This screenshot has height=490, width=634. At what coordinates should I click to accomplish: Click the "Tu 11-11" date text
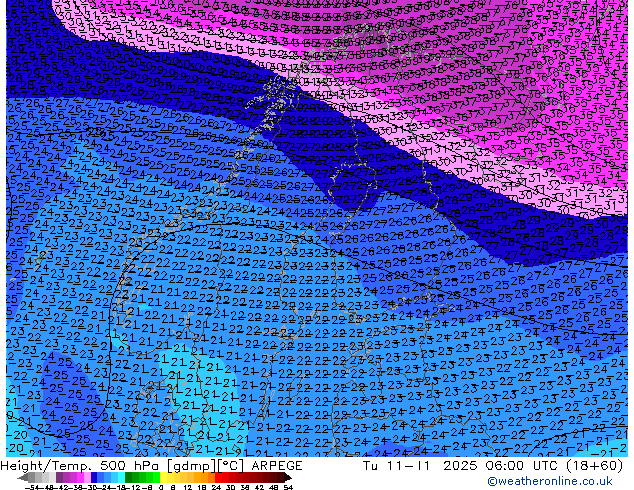(396, 466)
